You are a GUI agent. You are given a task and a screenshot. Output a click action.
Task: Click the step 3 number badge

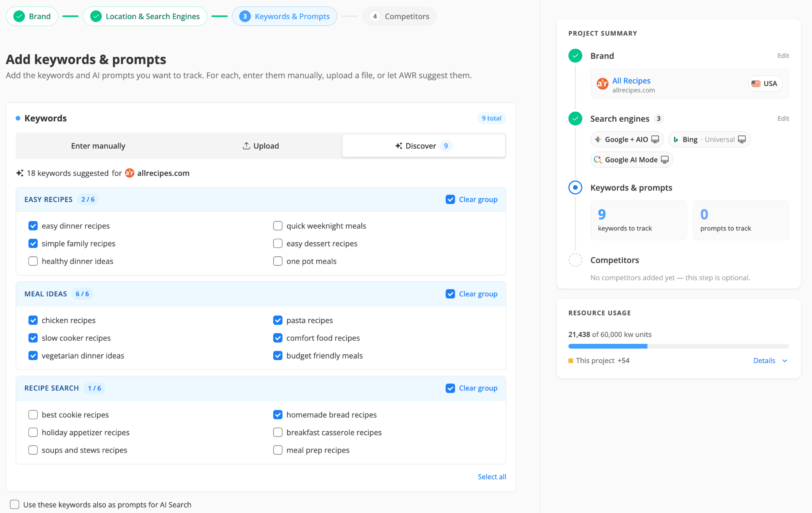(245, 16)
